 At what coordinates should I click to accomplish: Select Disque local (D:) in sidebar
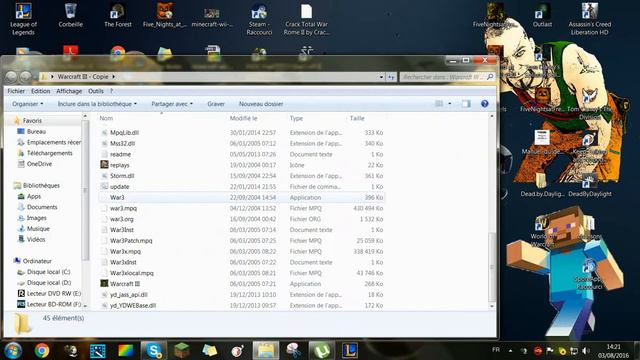[x=49, y=282]
